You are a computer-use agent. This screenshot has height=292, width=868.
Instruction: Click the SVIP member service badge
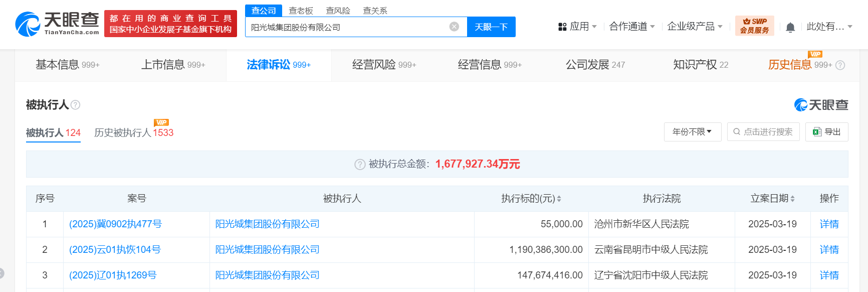pyautogui.click(x=754, y=26)
